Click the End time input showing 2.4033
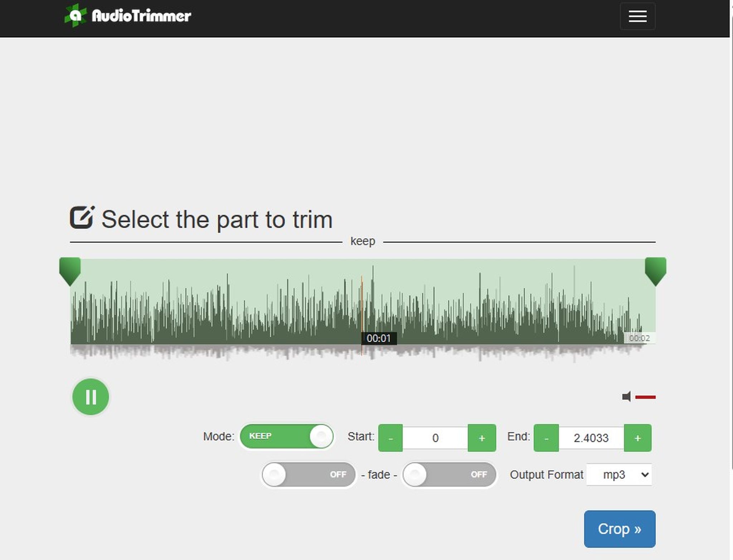 point(591,438)
